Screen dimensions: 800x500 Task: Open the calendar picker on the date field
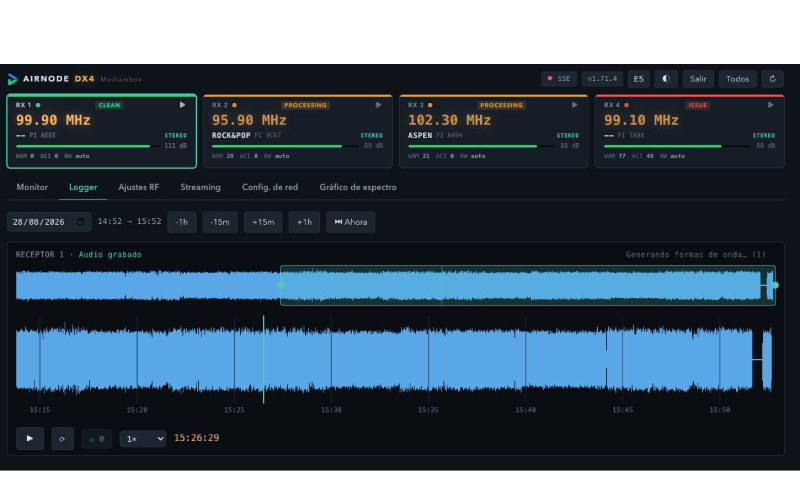(x=81, y=221)
